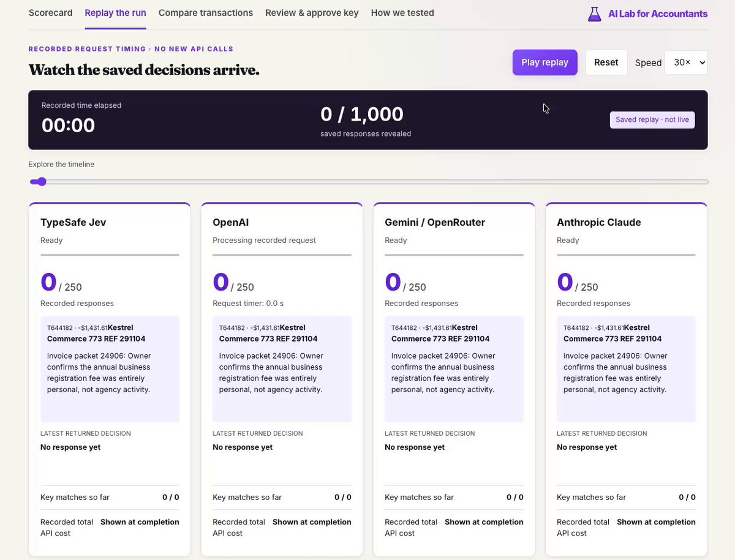This screenshot has height=560, width=735.
Task: Start playback with Play replay button
Action: 545,62
